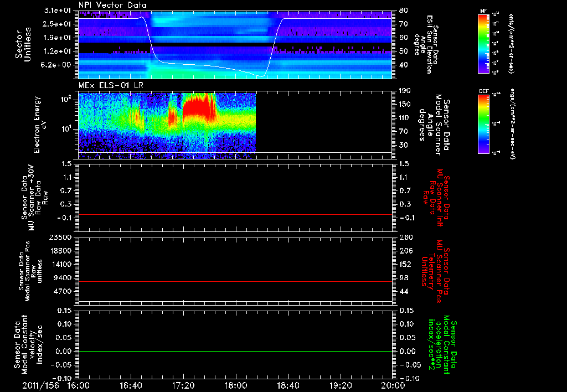This screenshot has height=392, width=567.
Task: Click the NF flux color bar
Action: (x=483, y=44)
